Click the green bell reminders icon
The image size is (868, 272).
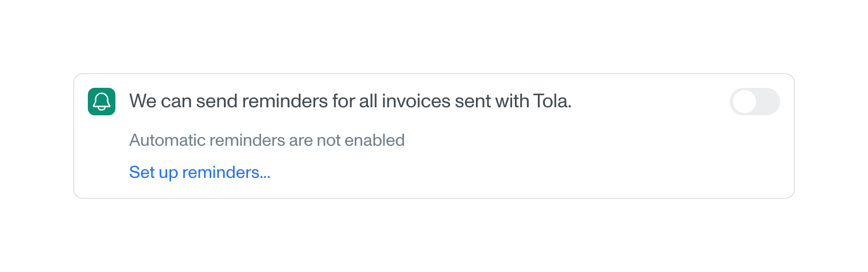pos(102,102)
